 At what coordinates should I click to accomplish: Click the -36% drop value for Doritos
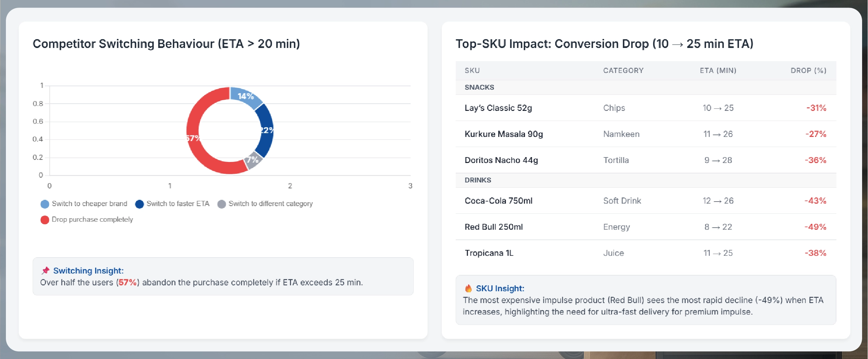pos(815,160)
